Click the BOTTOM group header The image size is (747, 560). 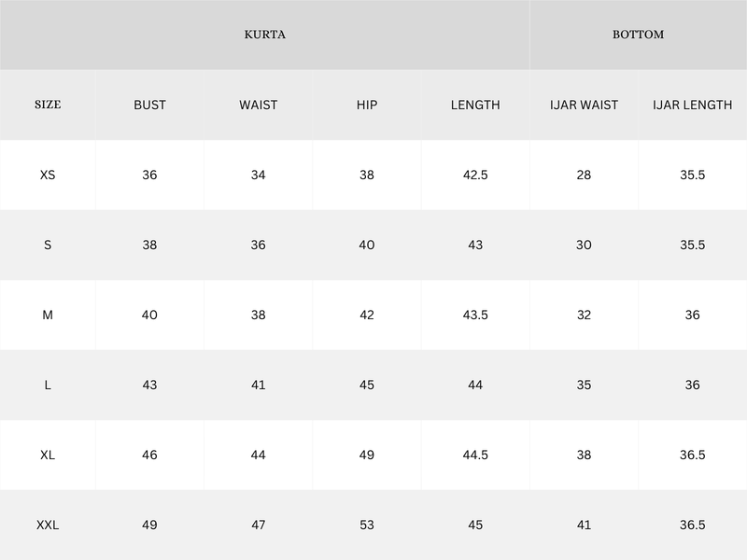[x=638, y=35]
